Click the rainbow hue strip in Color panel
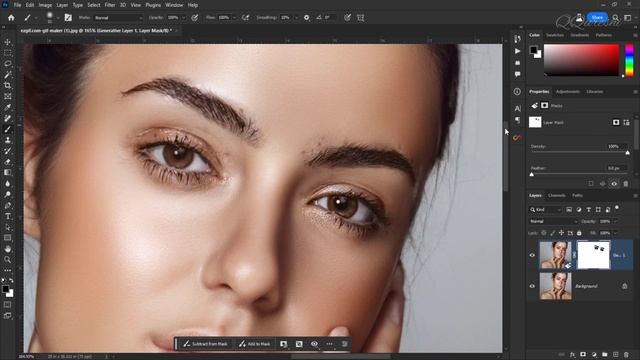Viewport: 640px width, 360px height. coord(629,60)
